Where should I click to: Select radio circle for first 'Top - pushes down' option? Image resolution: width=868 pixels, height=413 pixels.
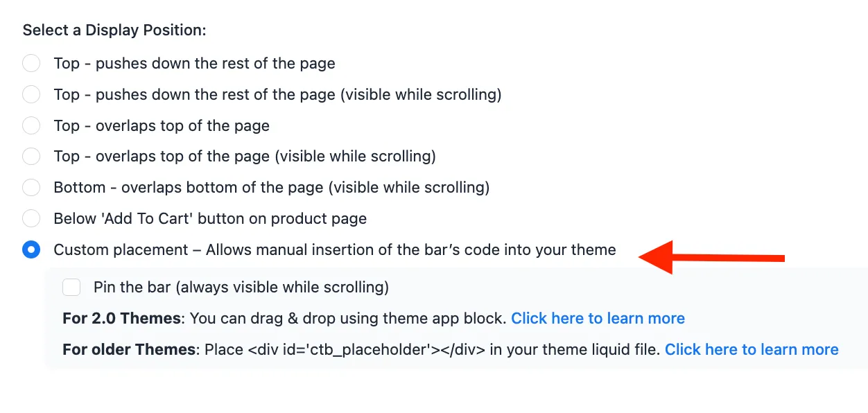tap(31, 63)
